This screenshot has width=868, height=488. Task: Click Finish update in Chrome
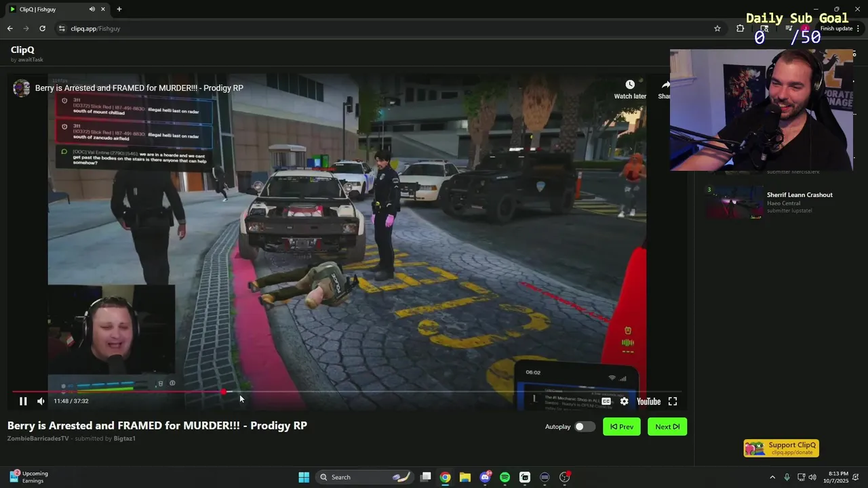835,28
